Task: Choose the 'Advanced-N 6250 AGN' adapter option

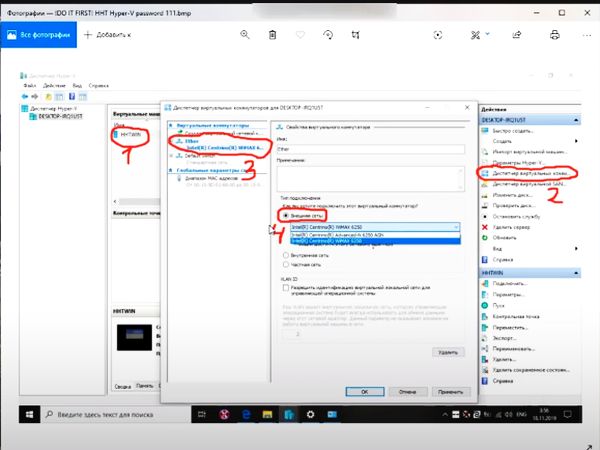Action: coord(375,235)
